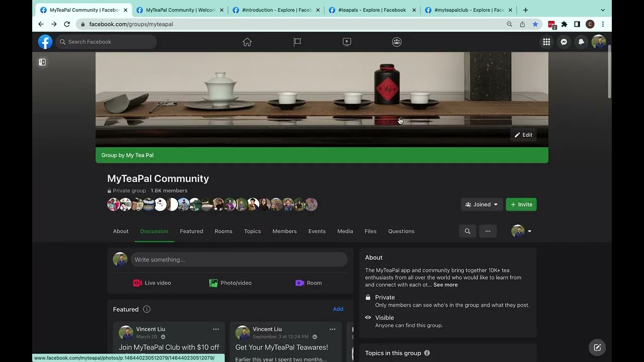This screenshot has width=644, height=362.
Task: Open the group more options ellipsis button
Action: (488, 231)
